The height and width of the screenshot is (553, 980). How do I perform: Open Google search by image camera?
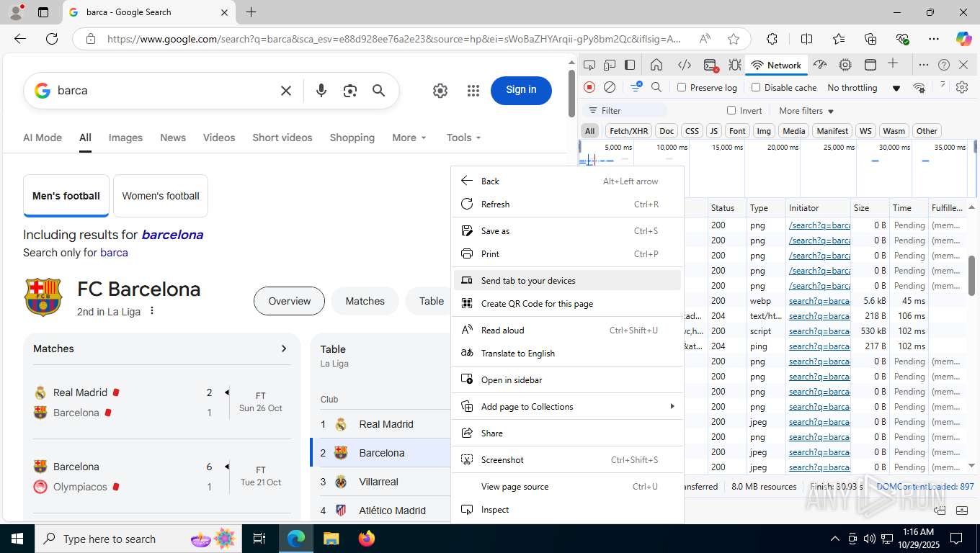[x=350, y=91]
